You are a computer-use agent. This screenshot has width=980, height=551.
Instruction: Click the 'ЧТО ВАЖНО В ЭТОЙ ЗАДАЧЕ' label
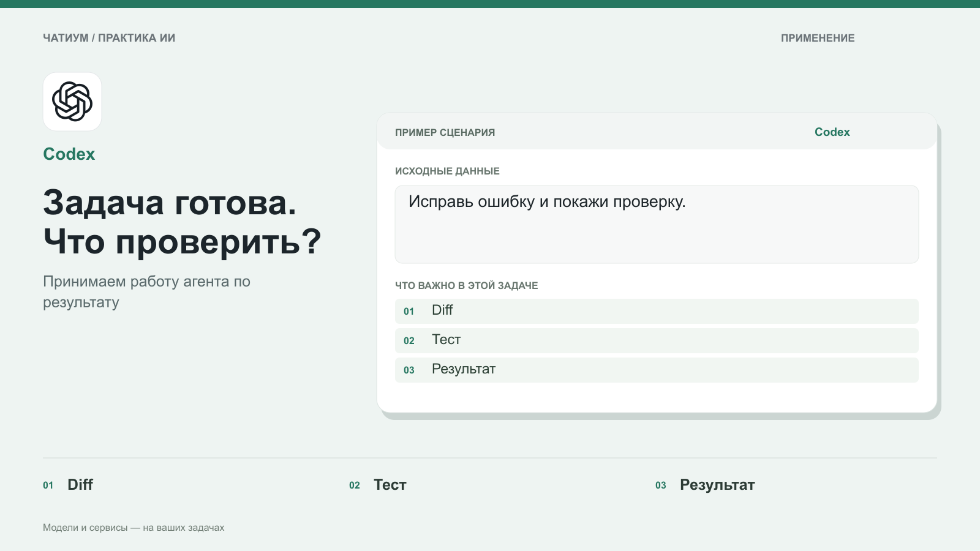tap(467, 286)
